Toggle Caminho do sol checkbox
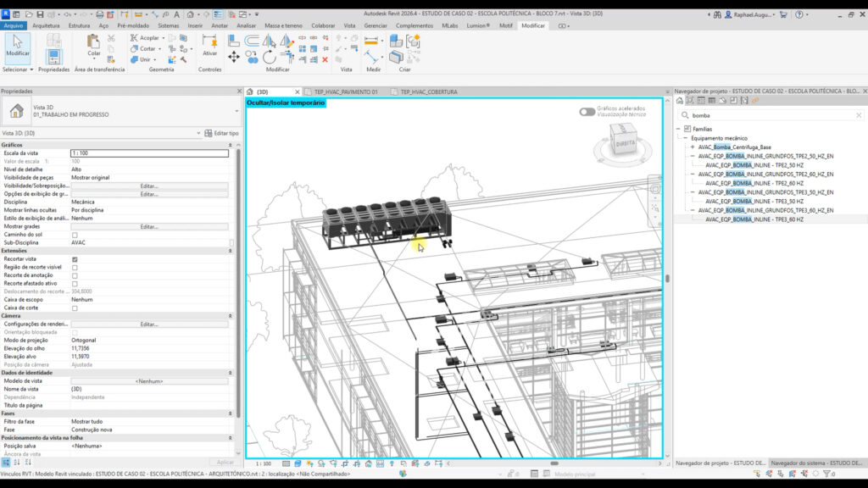This screenshot has width=868, height=488. point(75,236)
